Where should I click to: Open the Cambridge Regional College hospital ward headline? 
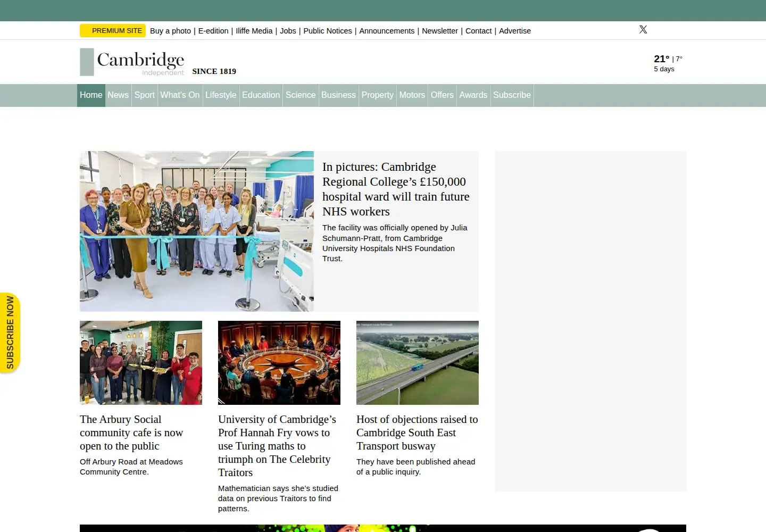[396, 189]
